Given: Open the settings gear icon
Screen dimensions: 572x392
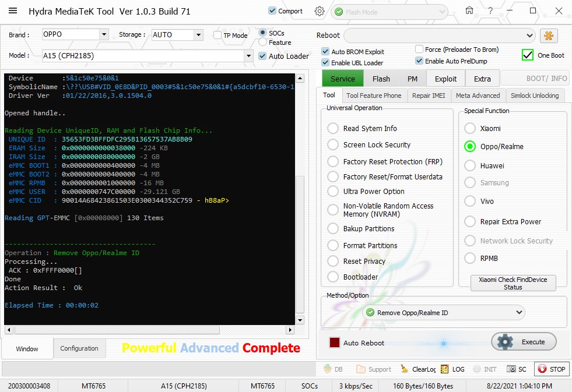Looking at the screenshot, I should [x=319, y=11].
